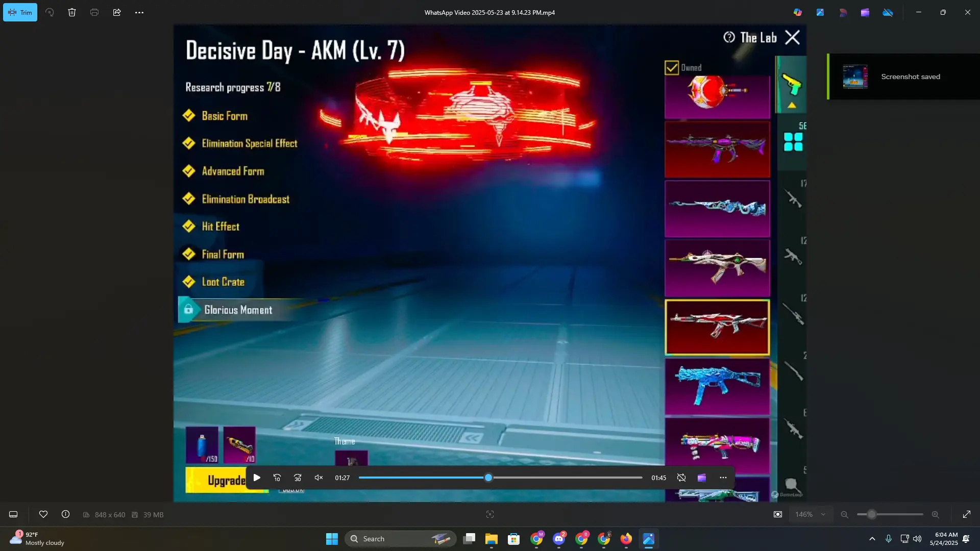Open File Explorer from the taskbar
The height and width of the screenshot is (551, 980).
(x=491, y=539)
